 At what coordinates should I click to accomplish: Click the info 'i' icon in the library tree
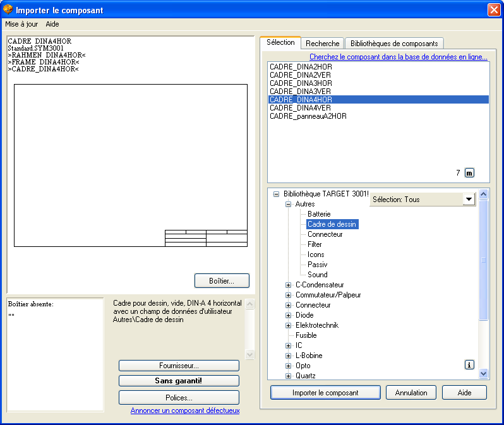pos(469,364)
